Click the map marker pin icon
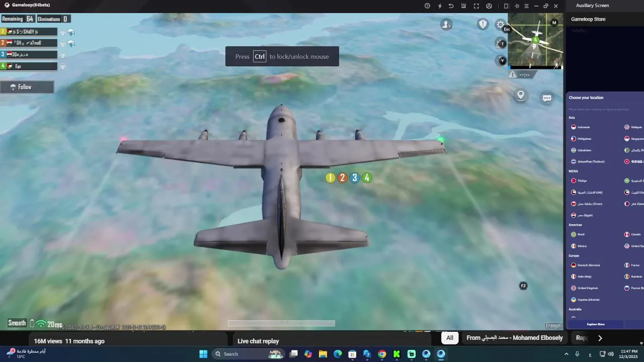Viewport: 644px width, 362px height. click(521, 96)
